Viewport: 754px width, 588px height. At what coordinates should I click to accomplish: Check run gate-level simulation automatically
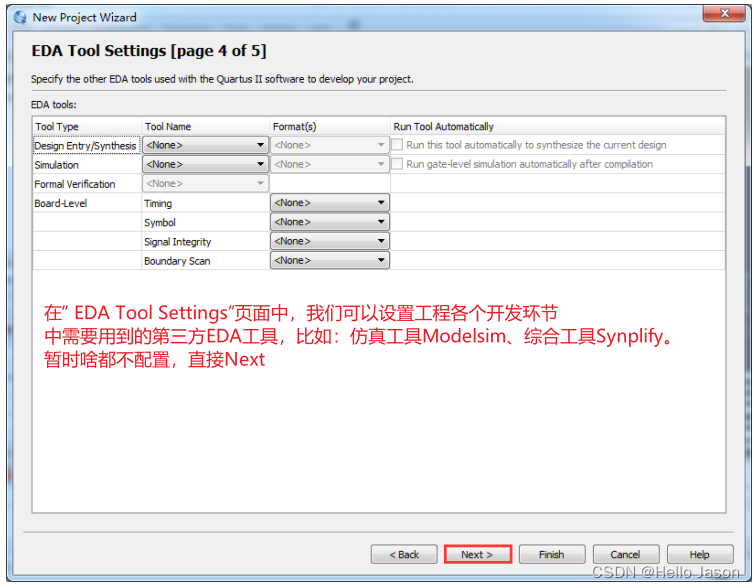(397, 164)
